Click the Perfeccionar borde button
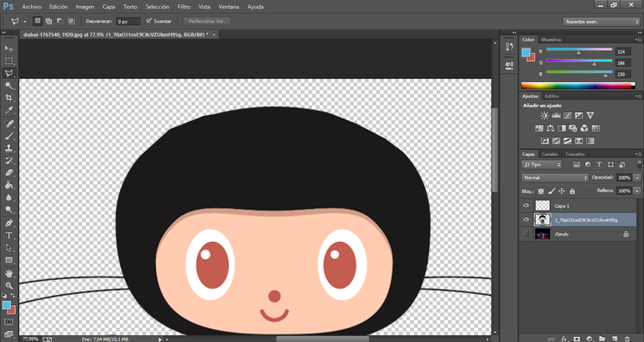Viewport: 644px width, 342px height. (207, 20)
